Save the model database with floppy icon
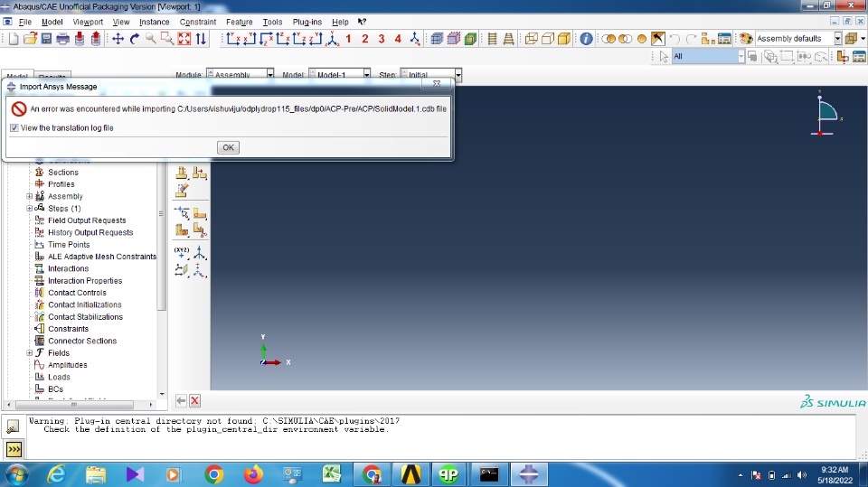This screenshot has width=868, height=487. [x=46, y=39]
